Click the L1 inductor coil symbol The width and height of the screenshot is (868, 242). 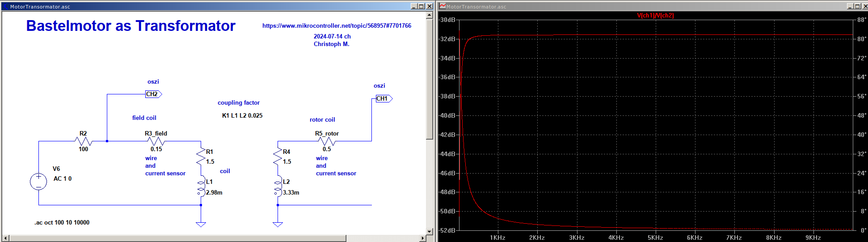click(201, 187)
